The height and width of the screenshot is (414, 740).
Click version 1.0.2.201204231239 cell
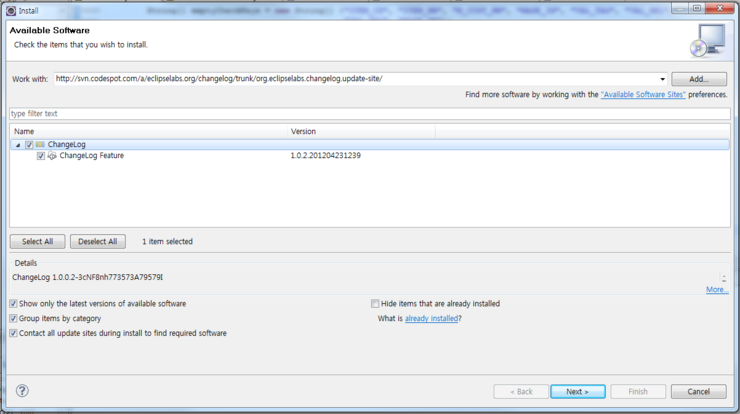click(x=326, y=155)
